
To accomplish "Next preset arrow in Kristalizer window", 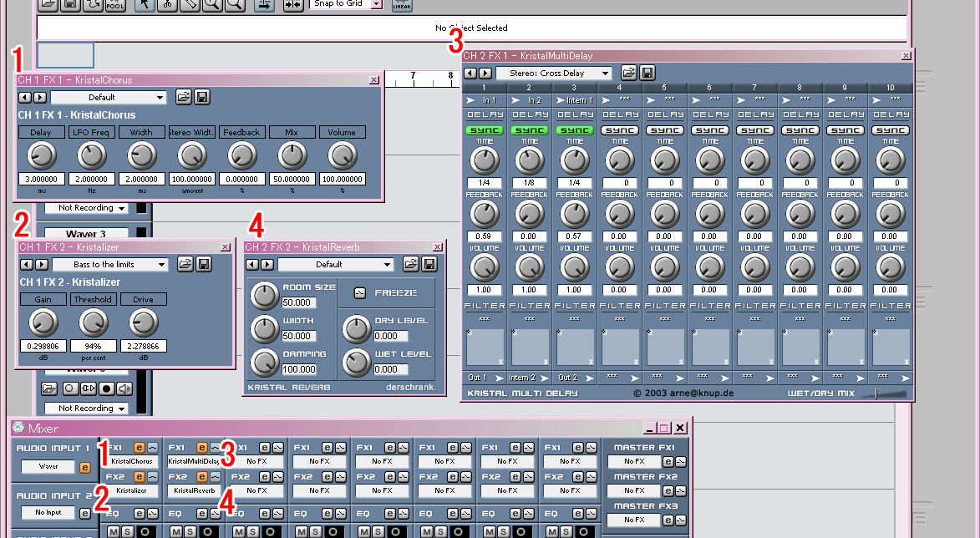I will pyautogui.click(x=41, y=264).
